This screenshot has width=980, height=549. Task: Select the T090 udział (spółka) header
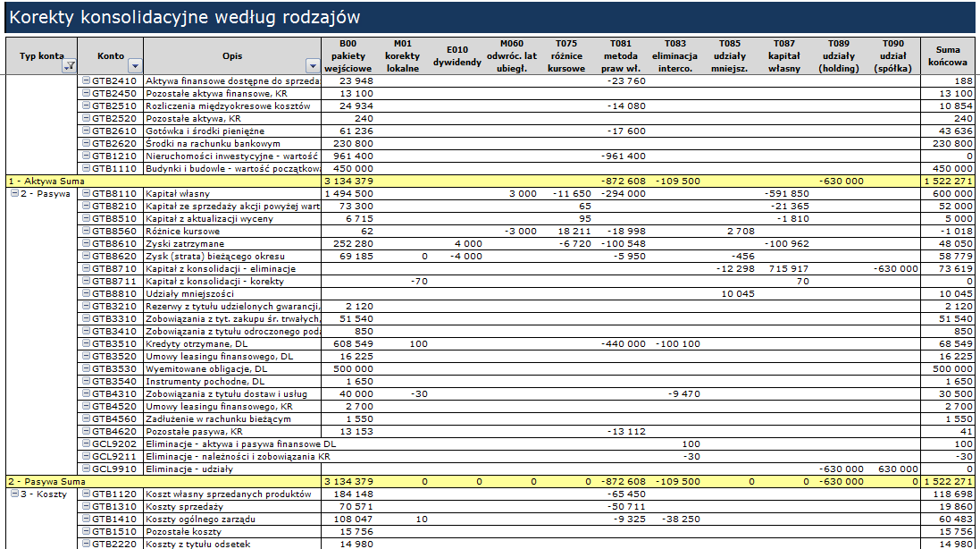893,55
